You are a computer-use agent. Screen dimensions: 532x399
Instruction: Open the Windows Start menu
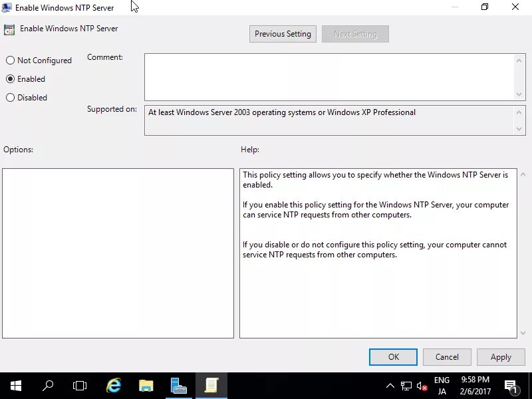point(16,386)
